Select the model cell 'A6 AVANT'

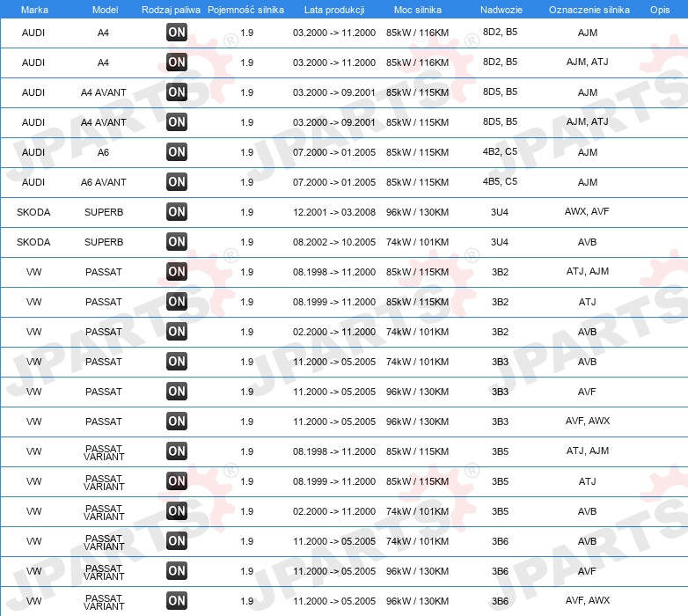[104, 182]
